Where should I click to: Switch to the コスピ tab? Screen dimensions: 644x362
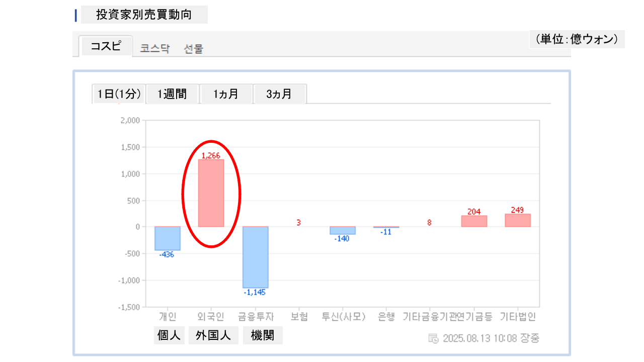tap(106, 46)
